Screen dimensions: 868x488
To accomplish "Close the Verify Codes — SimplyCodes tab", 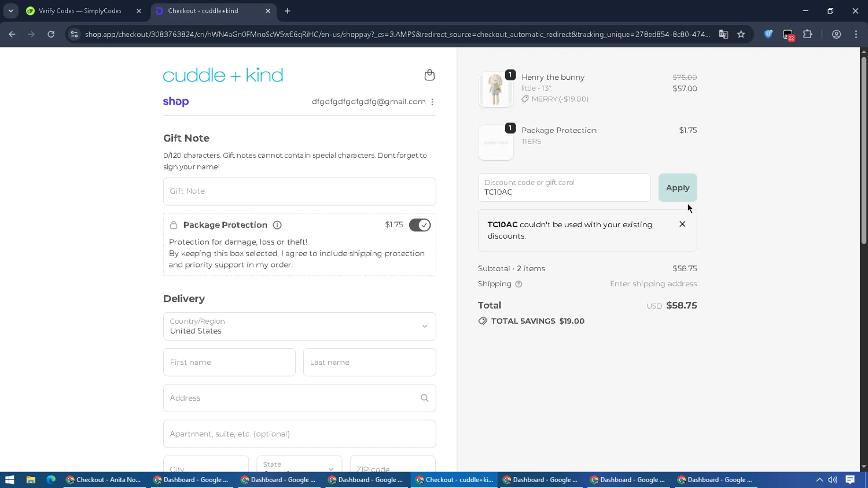I will pos(139,11).
